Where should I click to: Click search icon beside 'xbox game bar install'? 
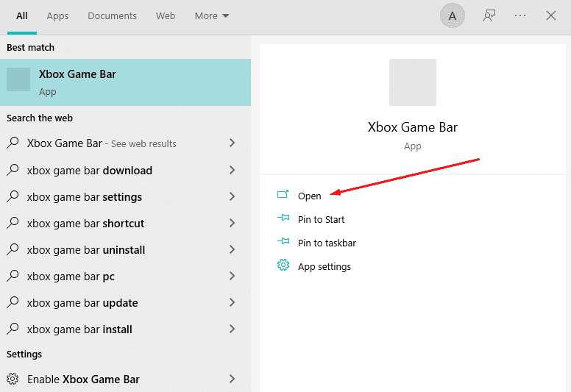(13, 329)
